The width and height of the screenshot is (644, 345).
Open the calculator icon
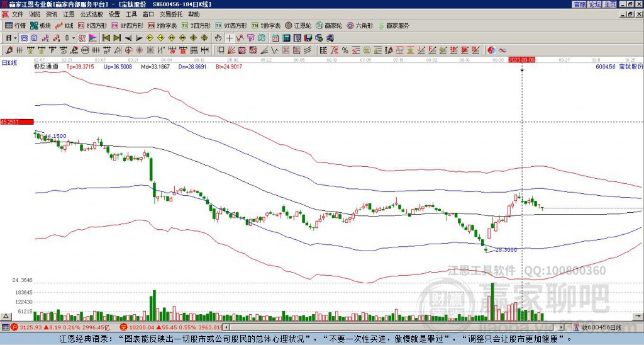286,38
